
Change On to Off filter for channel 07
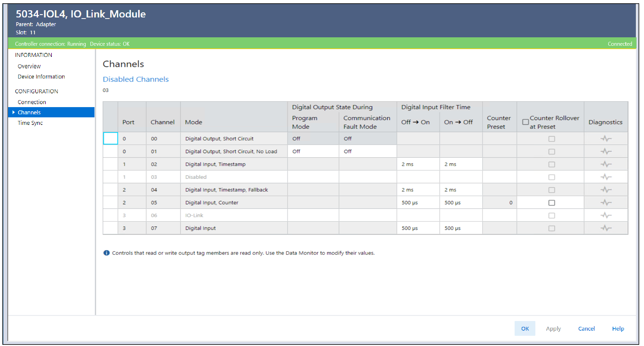pyautogui.click(x=461, y=228)
